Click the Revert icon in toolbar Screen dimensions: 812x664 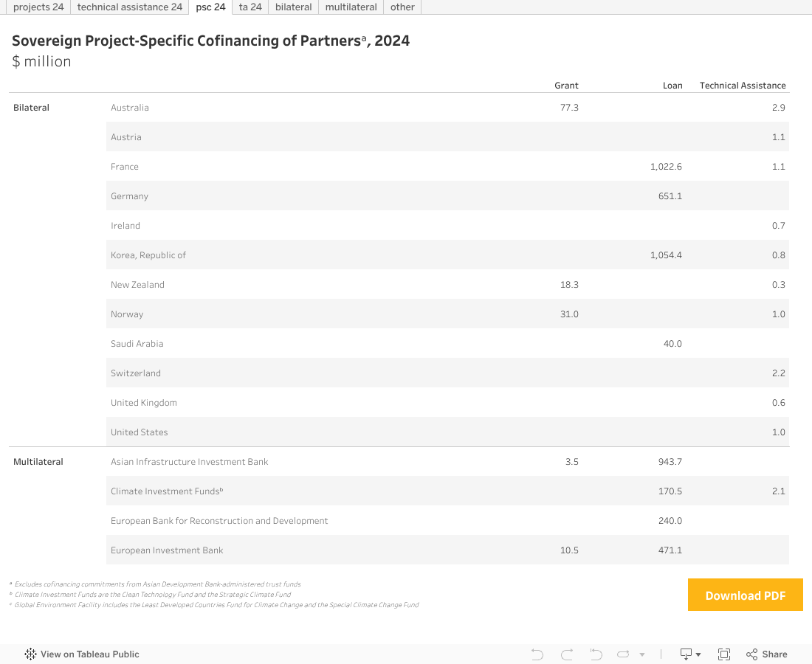[596, 654]
